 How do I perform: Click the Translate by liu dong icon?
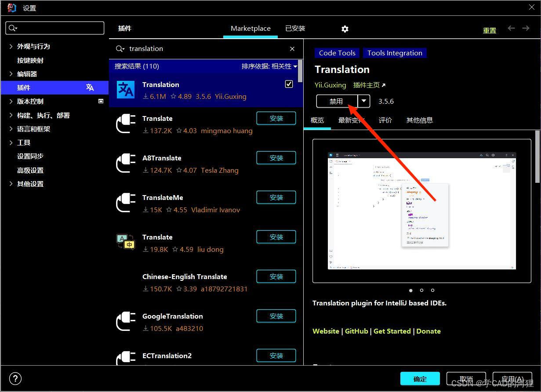point(126,242)
